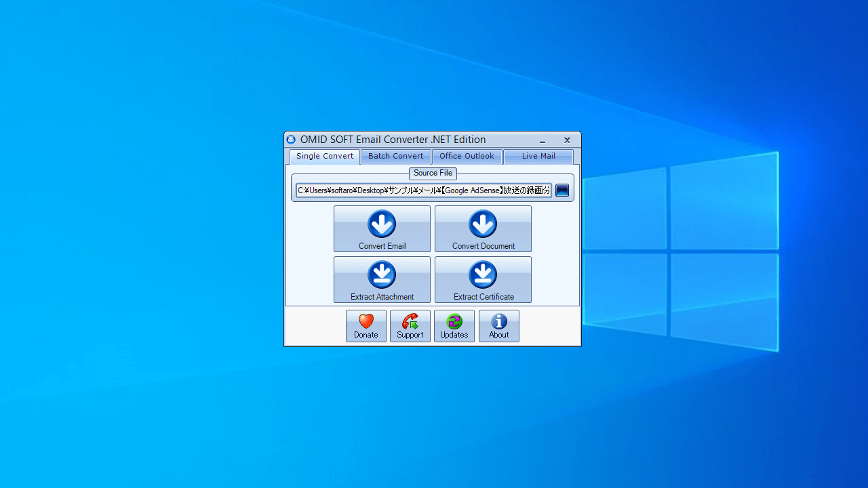The image size is (868, 488).
Task: Open the Support phone button
Action: point(410,326)
